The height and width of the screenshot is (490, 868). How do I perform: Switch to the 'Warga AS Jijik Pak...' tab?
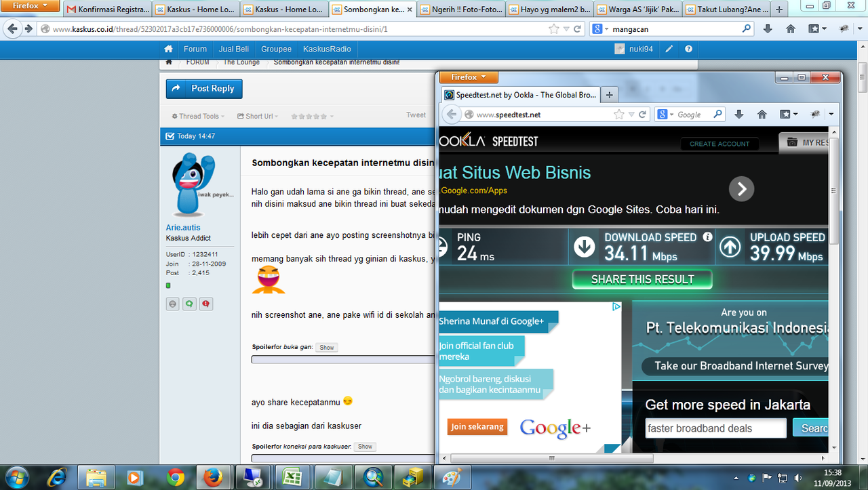[637, 10]
